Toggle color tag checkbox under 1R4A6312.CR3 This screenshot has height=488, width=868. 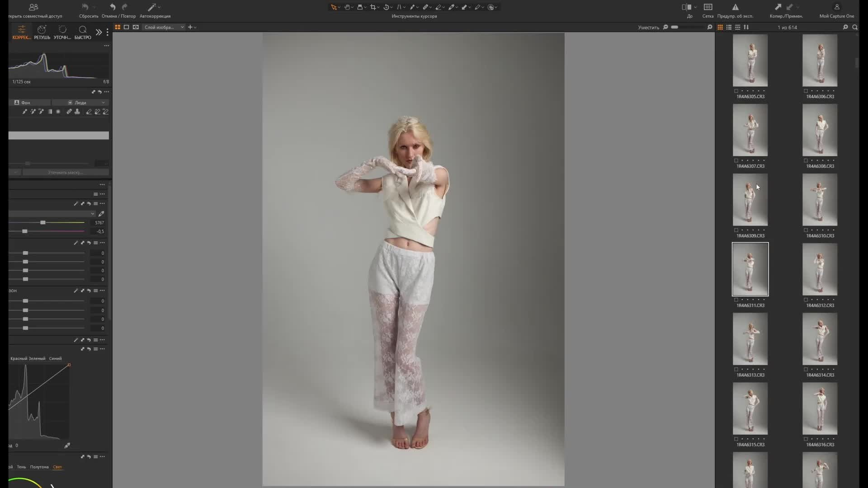click(806, 300)
